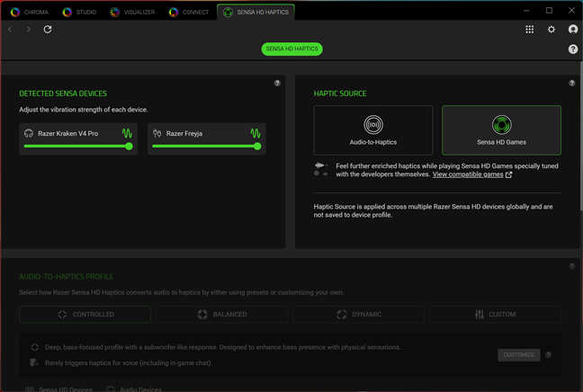Click the Sensa HD Haptics tab icon
Viewport: 583px width, 392px height.
pyautogui.click(x=228, y=13)
